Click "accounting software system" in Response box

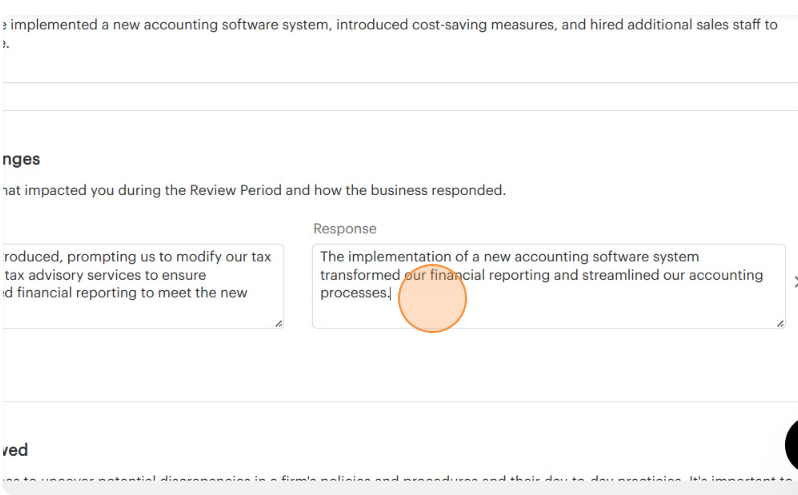(x=608, y=257)
